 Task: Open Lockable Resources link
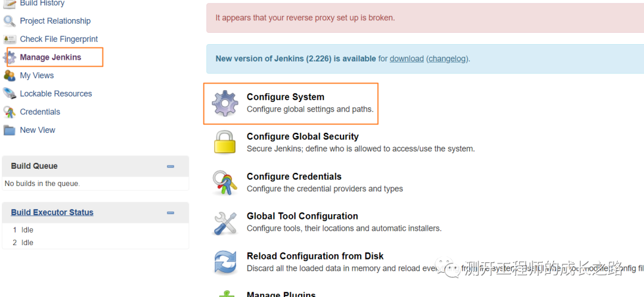pos(56,94)
